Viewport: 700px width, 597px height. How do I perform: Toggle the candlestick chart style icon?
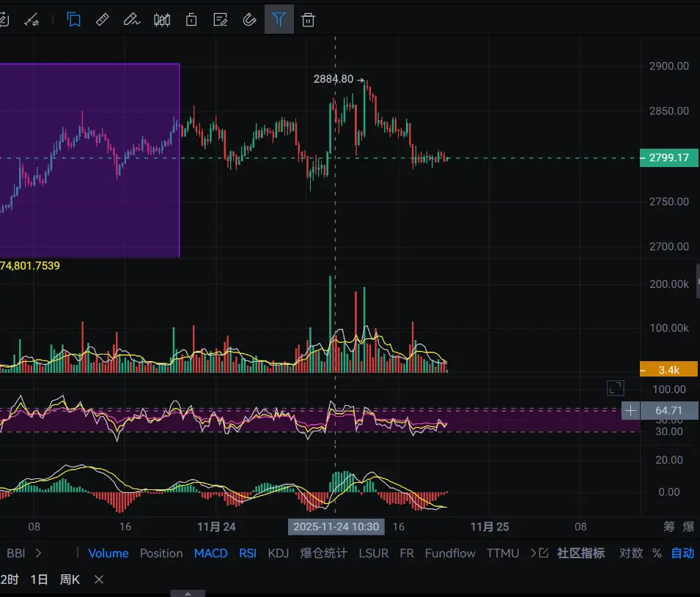[161, 20]
